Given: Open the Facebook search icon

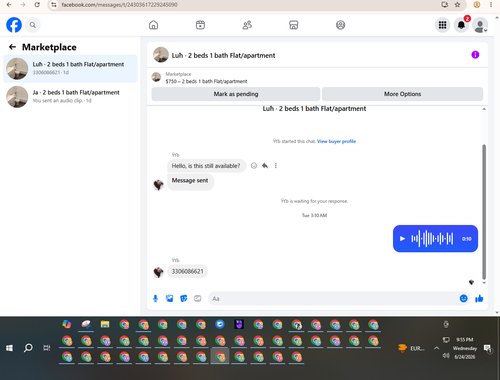Looking at the screenshot, I should pos(33,25).
